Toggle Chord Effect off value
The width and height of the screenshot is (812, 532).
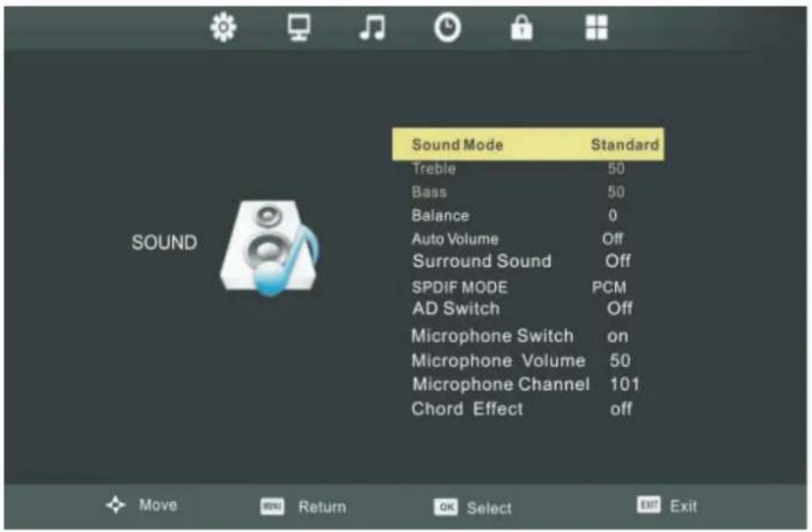tap(620, 409)
